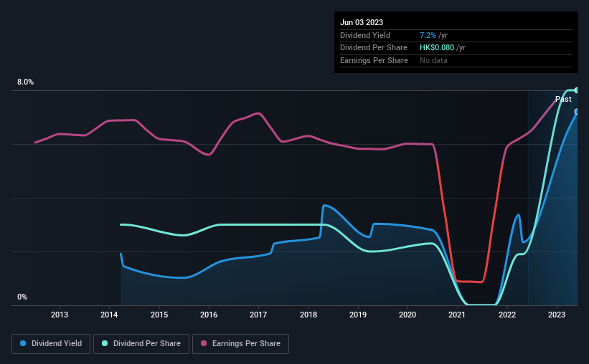Click the blue Dividend Yield legend dot

pos(23,343)
